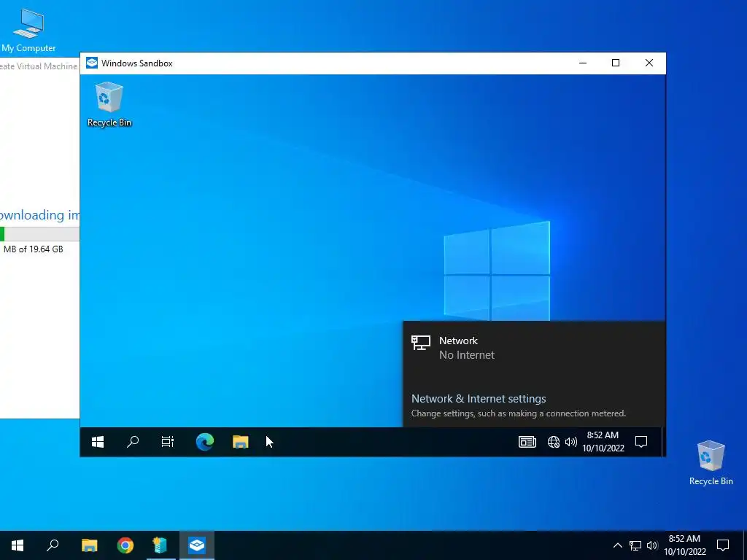The image size is (747, 560).
Task: Open search on the host taskbar
Action: [x=53, y=545]
